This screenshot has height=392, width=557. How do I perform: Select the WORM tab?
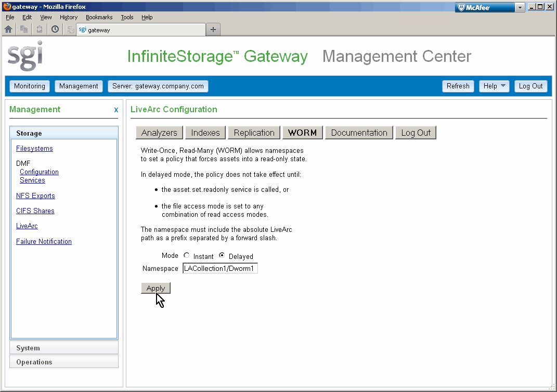302,133
